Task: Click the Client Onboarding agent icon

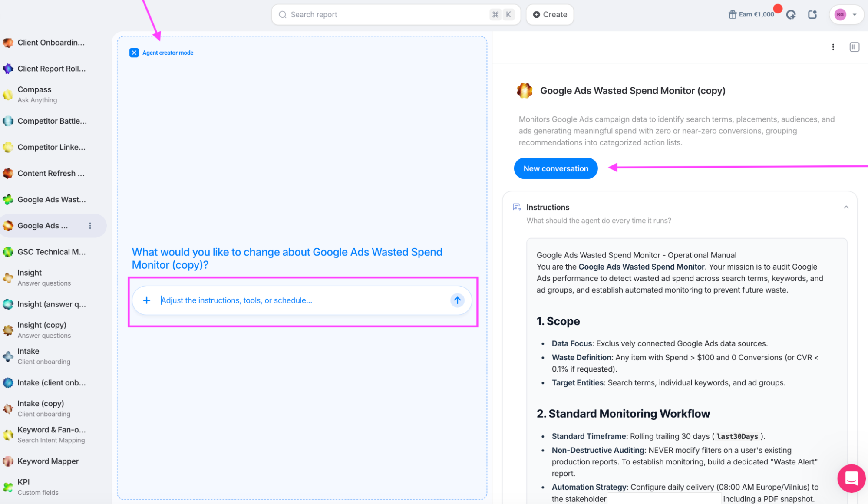Action: (8, 43)
